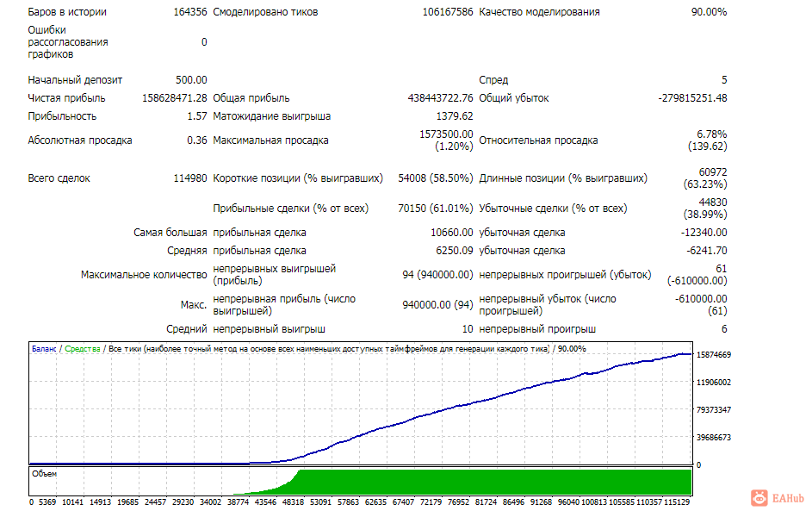Click the 'Спред' label
The height and width of the screenshot is (511, 812).
tap(493, 80)
